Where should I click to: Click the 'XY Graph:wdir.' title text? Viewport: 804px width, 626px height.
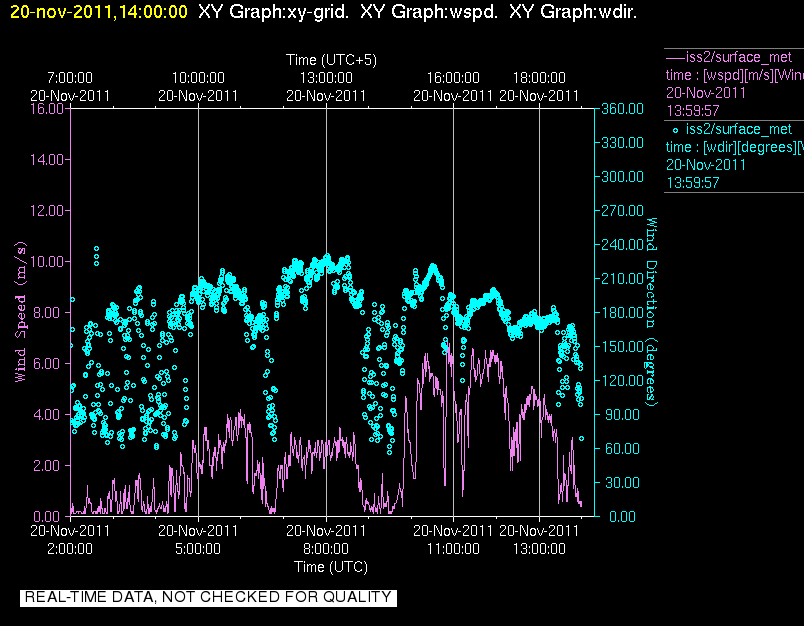(x=573, y=12)
